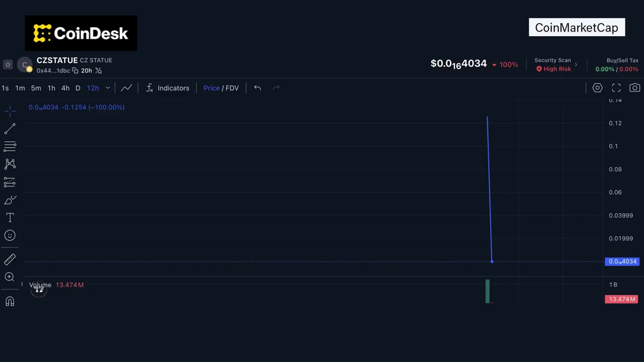
Task: Open the emoji sticker tool
Action: (10, 235)
